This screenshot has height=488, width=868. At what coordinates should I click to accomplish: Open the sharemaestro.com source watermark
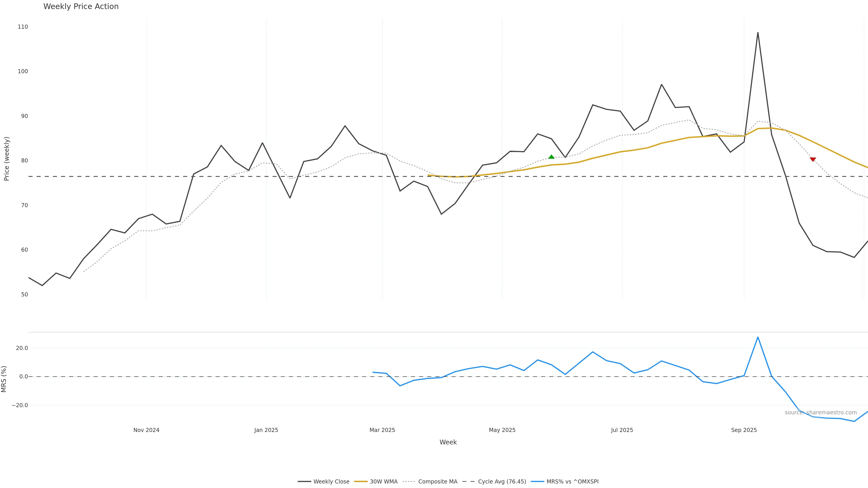click(821, 413)
